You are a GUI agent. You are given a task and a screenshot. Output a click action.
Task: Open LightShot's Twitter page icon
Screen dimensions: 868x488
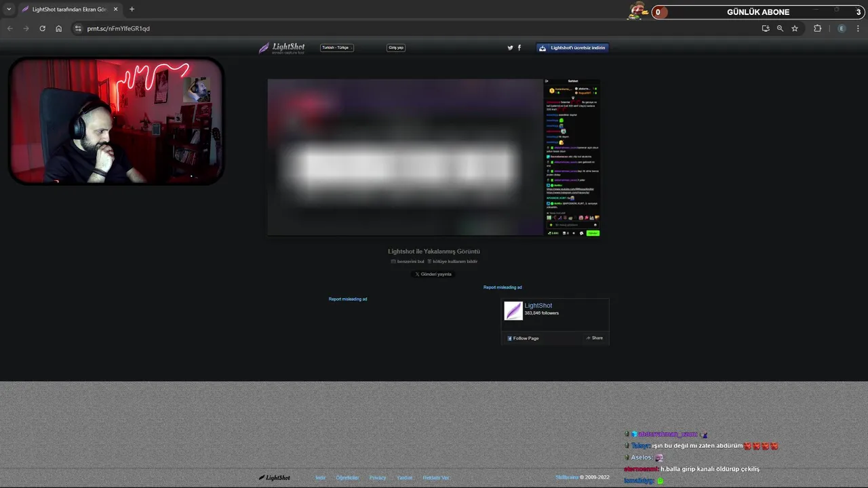pos(511,47)
